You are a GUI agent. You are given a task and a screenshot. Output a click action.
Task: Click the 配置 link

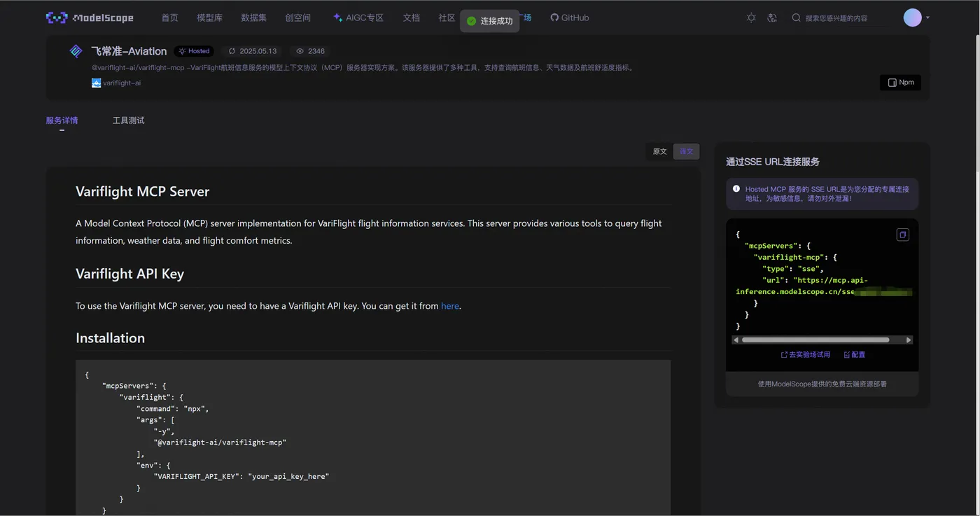(x=855, y=355)
